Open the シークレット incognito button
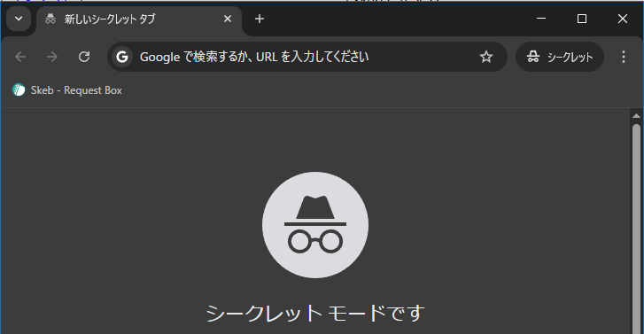Viewport: 644px width, 334px height. tap(560, 57)
